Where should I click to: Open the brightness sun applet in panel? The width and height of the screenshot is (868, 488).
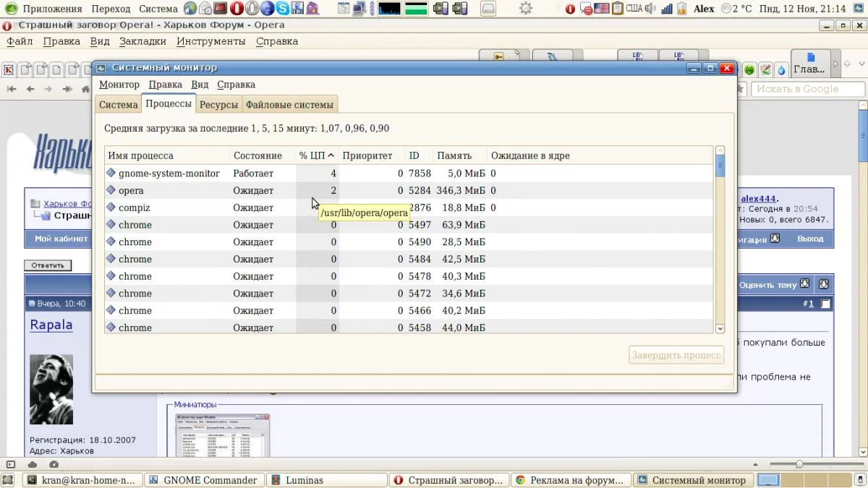tap(526, 9)
